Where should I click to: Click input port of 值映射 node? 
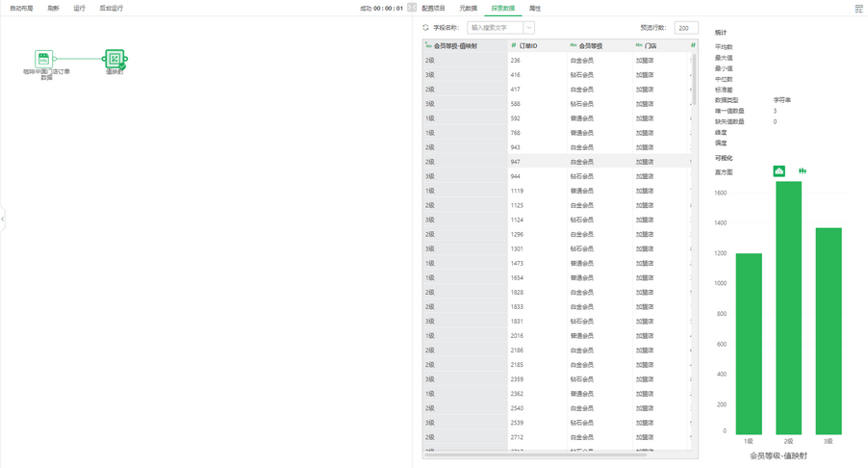coord(104,59)
